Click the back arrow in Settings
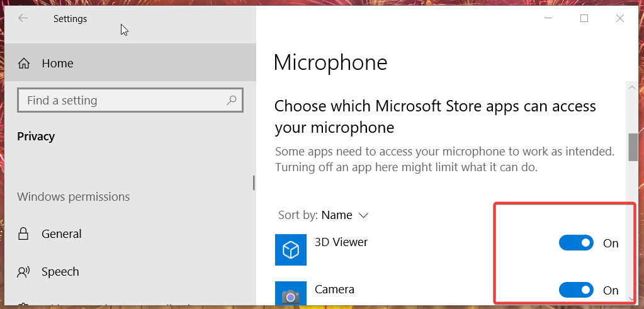The image size is (644, 309). [x=23, y=18]
